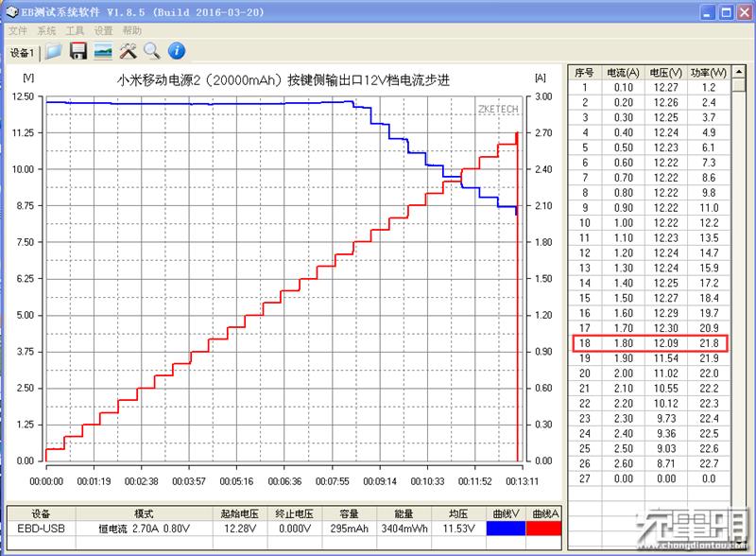Select table row 27 with 0.00 values
Screen dimensions: 756x556
click(x=649, y=478)
